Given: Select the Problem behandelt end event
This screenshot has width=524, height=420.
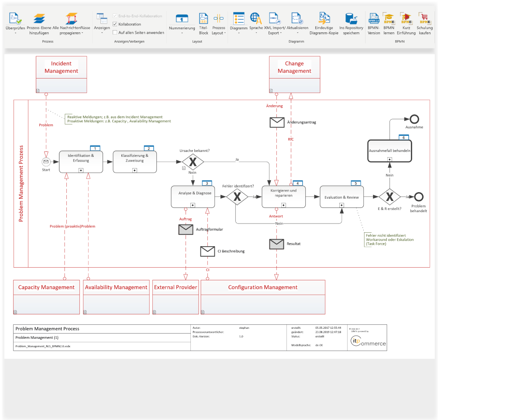Looking at the screenshot, I should tap(418, 197).
